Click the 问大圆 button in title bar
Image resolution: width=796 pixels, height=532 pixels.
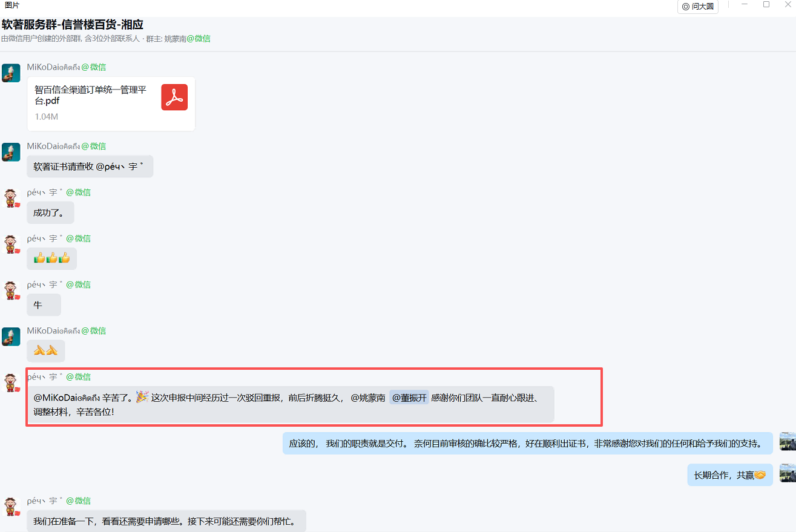pyautogui.click(x=697, y=7)
